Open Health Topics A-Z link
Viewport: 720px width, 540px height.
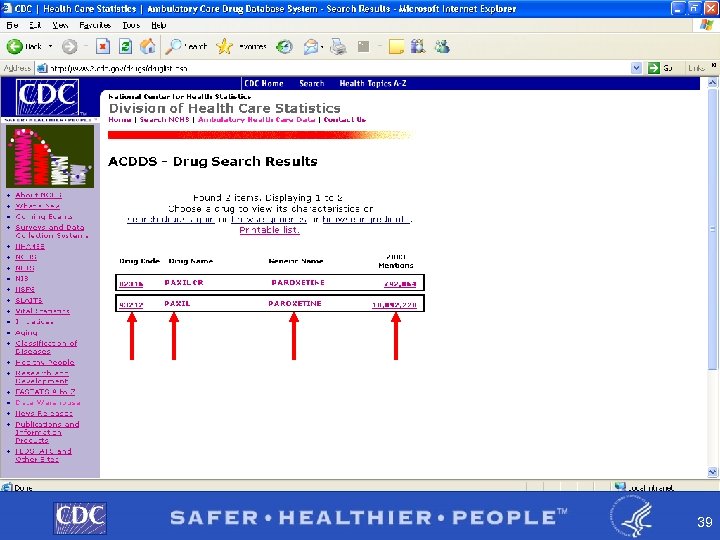(x=373, y=83)
